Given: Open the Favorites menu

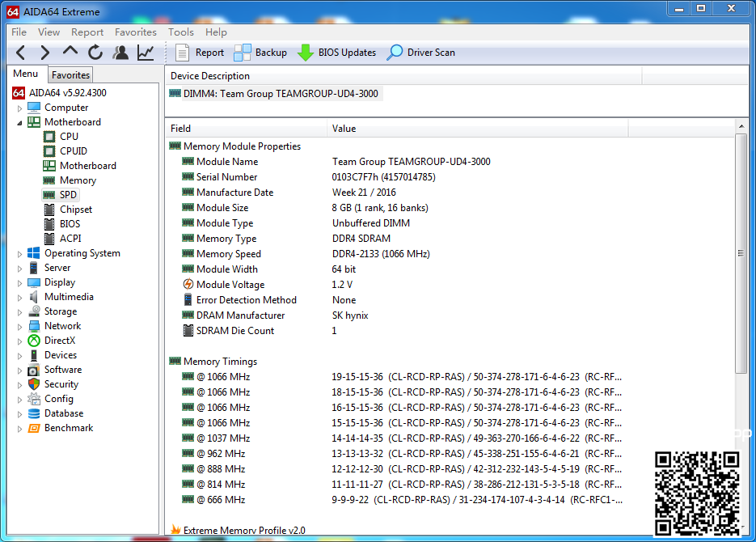Looking at the screenshot, I should click(135, 32).
